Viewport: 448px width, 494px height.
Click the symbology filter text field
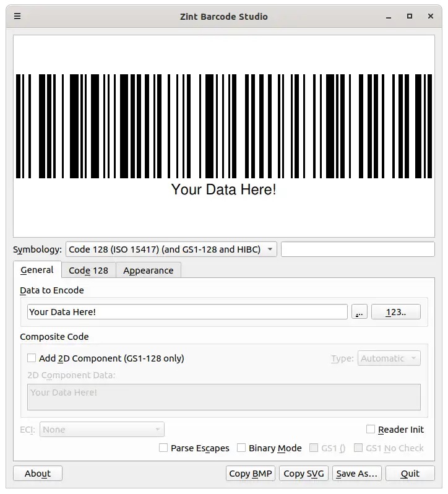(x=358, y=249)
